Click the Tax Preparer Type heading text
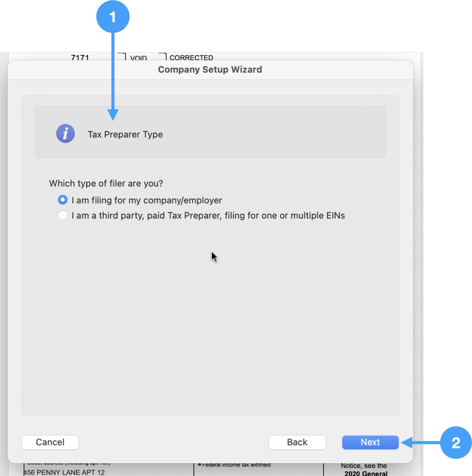472x476 pixels. [125, 134]
